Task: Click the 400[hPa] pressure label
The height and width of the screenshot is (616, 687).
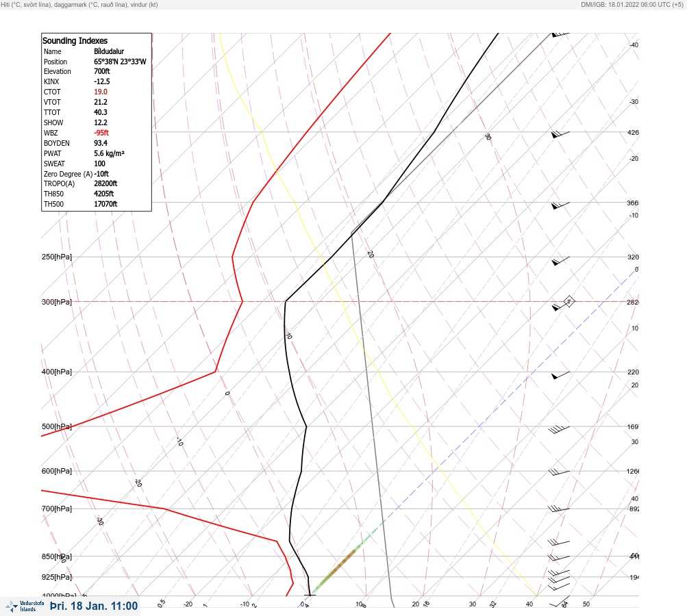Action: tap(57, 372)
